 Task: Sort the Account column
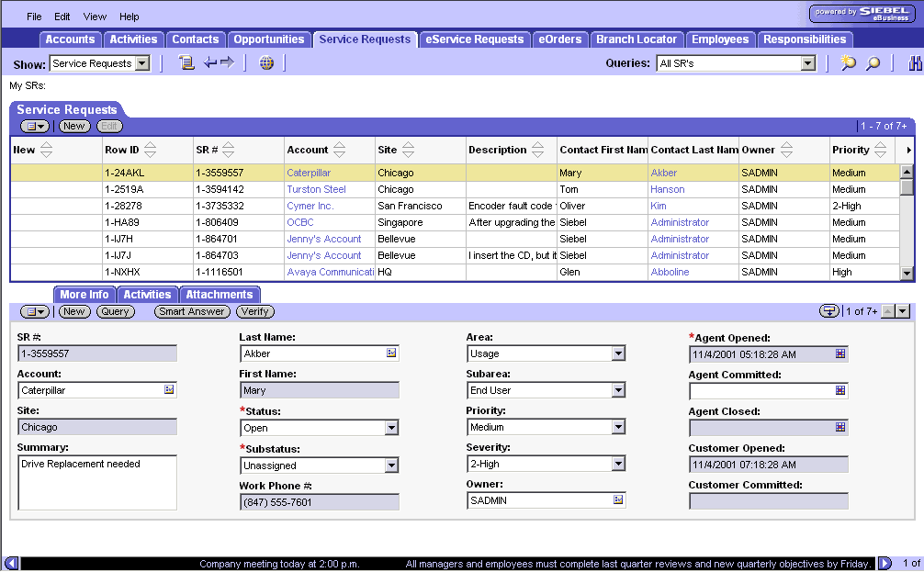click(x=339, y=150)
